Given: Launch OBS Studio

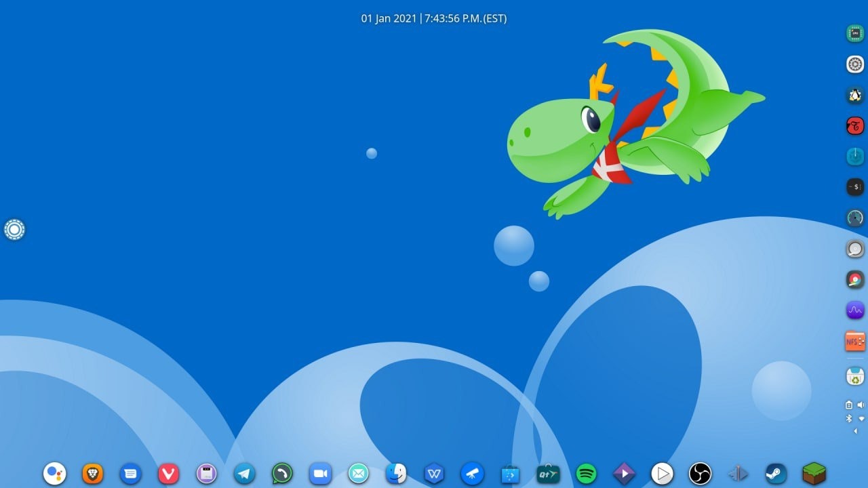Looking at the screenshot, I should tap(700, 473).
